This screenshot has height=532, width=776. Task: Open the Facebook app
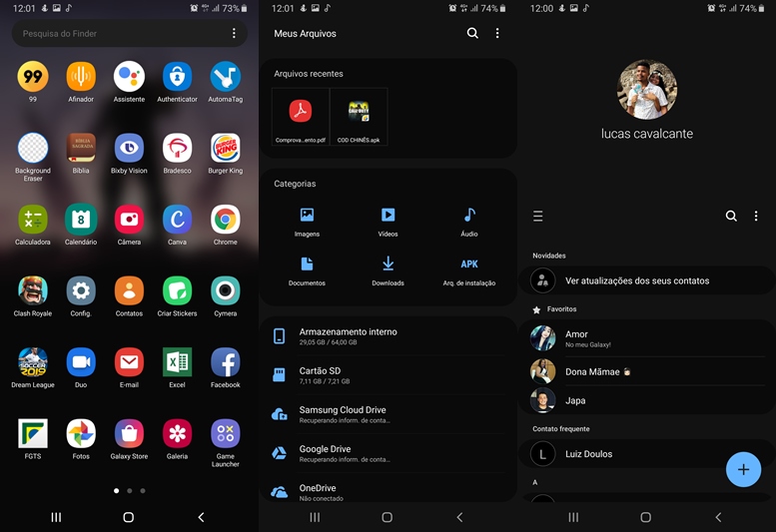tap(225, 362)
